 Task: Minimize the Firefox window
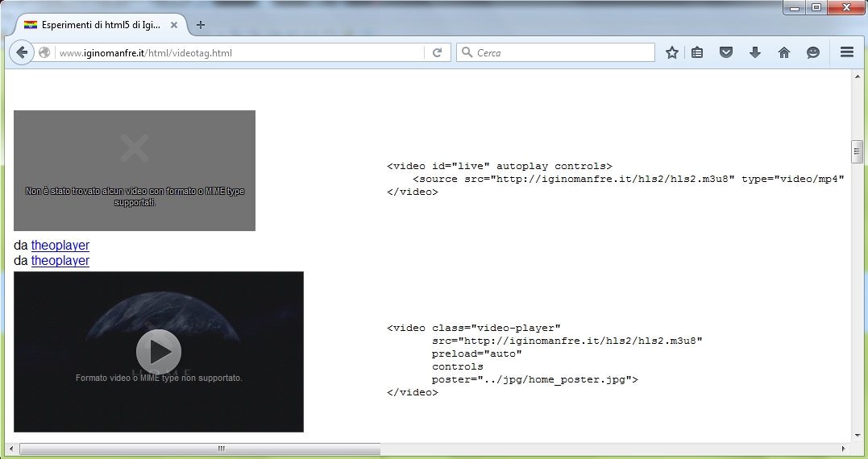point(795,7)
